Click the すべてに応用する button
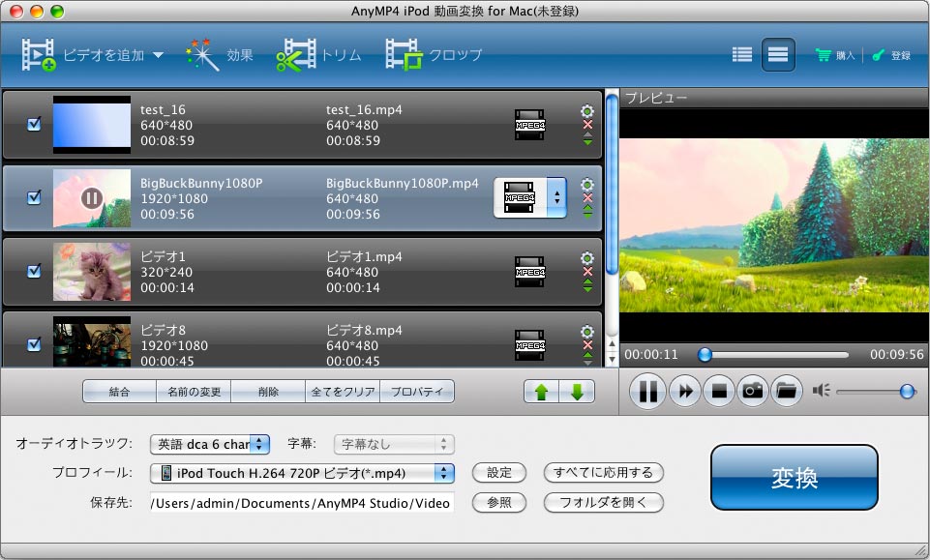930x560 pixels. 604,473
